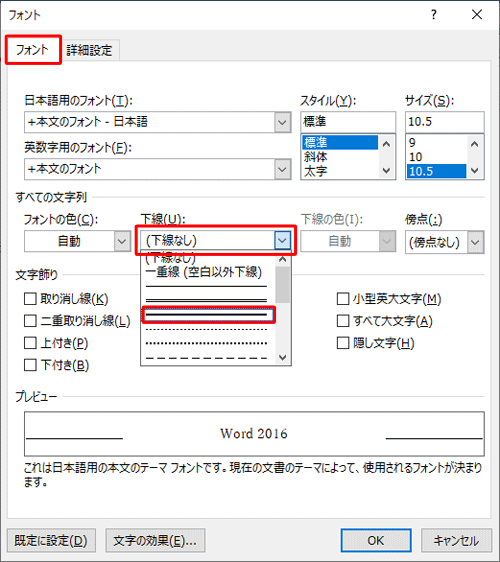Click the サイズ field showing 10.5
This screenshot has width=500, height=562.
[444, 122]
